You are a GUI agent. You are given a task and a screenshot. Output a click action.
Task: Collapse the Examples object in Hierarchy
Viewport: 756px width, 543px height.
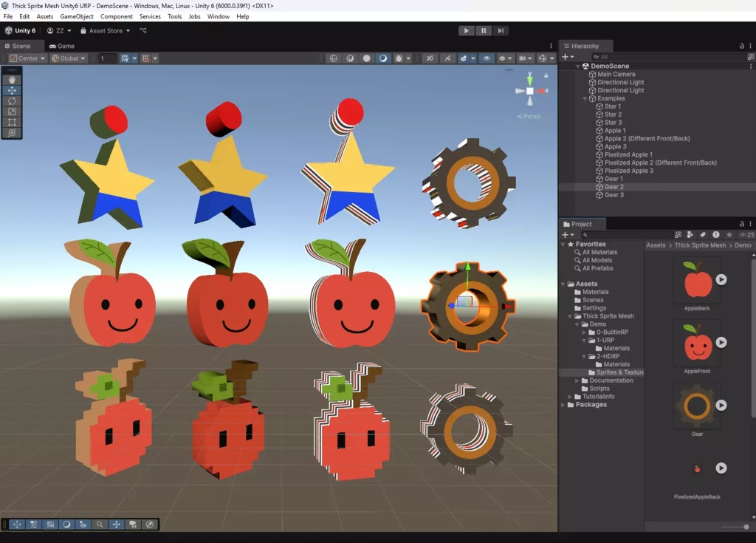585,98
